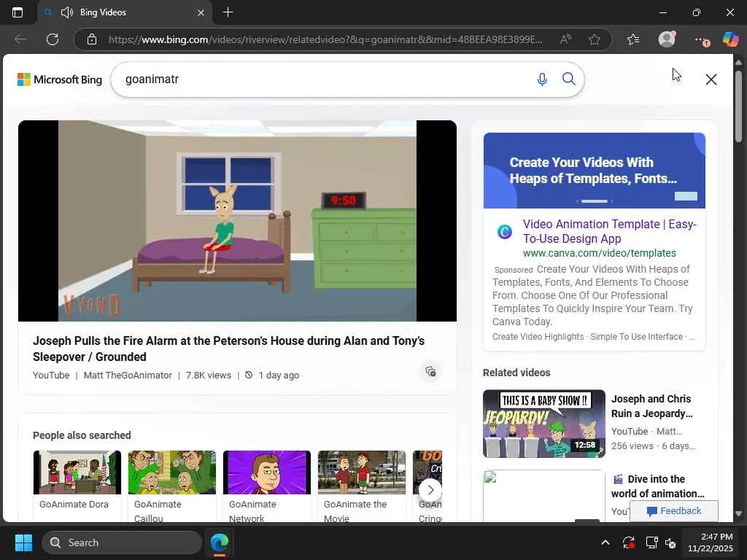Open GoAnimate the Movie suggestion

point(362,486)
